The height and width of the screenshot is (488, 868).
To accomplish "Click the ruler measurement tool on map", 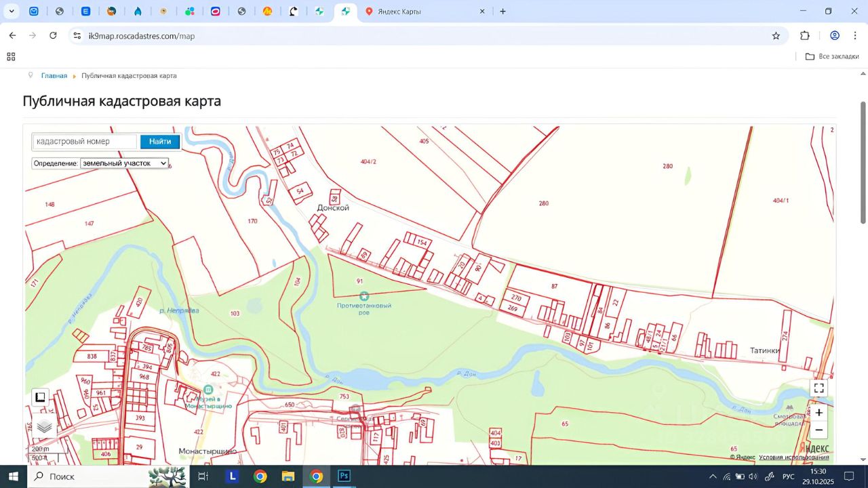I will (40, 397).
